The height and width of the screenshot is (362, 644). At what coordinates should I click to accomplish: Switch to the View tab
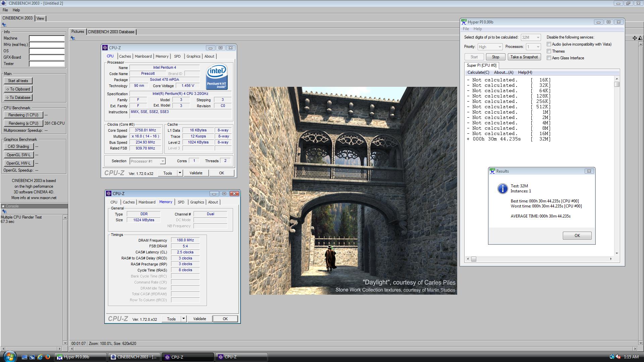(40, 18)
